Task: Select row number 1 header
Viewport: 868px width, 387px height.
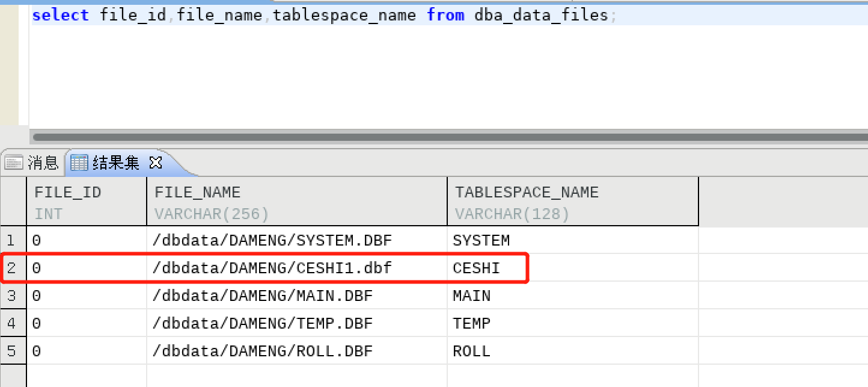Action: tap(13, 241)
